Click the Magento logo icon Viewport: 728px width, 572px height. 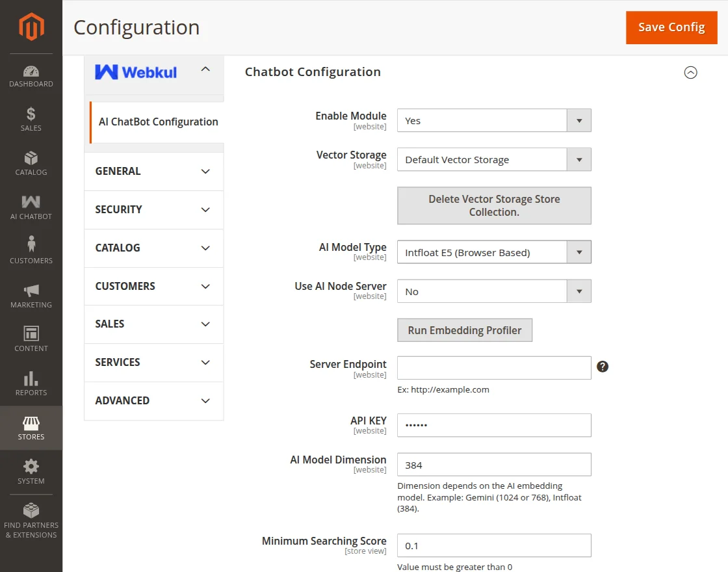pyautogui.click(x=31, y=27)
